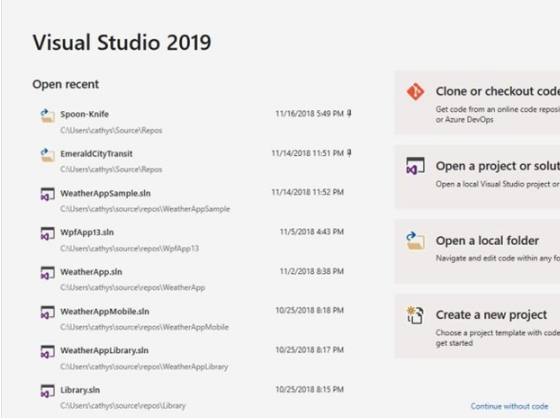The height and width of the screenshot is (418, 560).
Task: Choose Open a project or solution
Action: [477, 177]
